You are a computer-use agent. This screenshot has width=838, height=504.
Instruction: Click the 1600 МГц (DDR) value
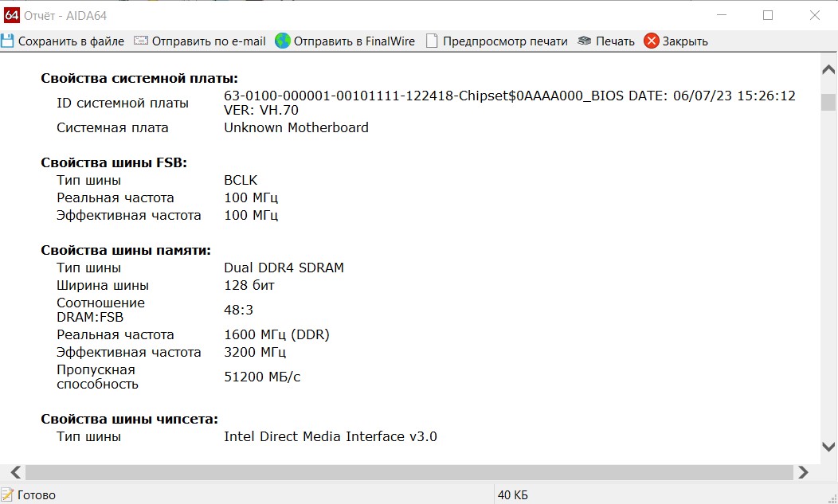[x=277, y=334]
